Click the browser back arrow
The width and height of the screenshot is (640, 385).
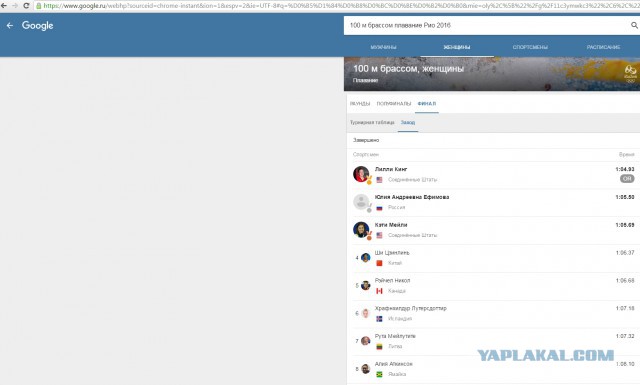4,6
